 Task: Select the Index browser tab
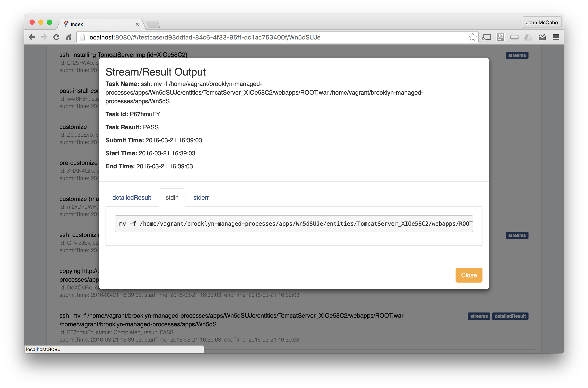(x=100, y=24)
